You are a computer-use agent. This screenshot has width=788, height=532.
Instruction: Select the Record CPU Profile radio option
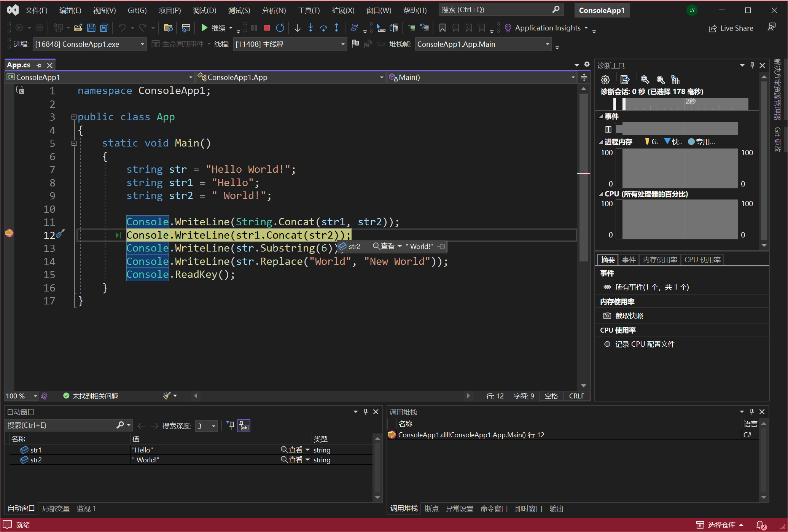pos(607,344)
